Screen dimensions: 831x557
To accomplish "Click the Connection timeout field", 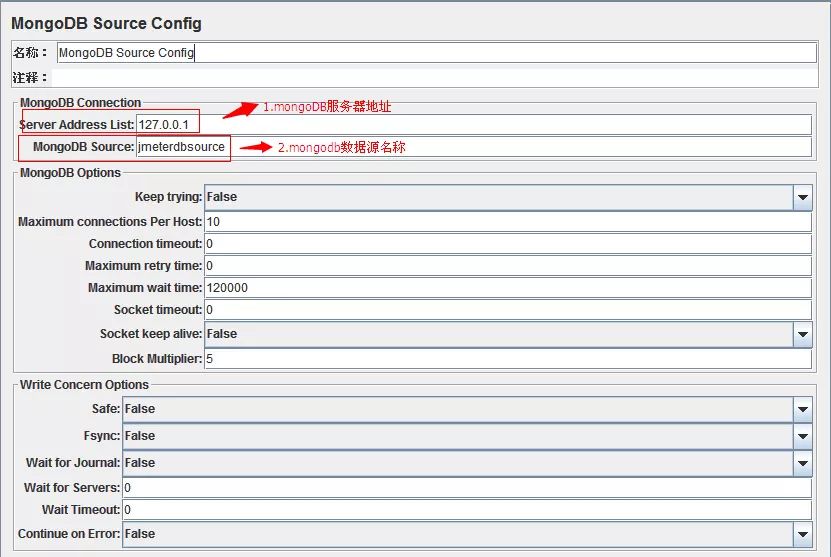I will click(x=508, y=244).
